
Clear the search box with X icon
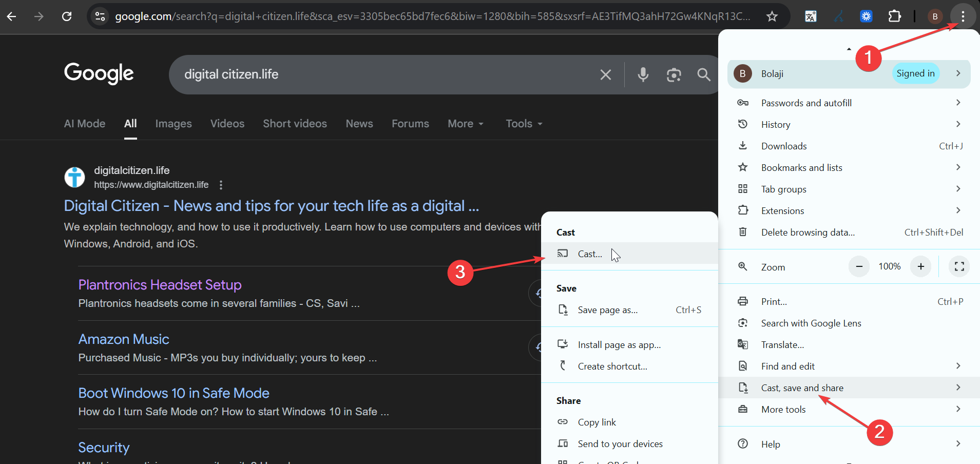pyautogui.click(x=606, y=75)
